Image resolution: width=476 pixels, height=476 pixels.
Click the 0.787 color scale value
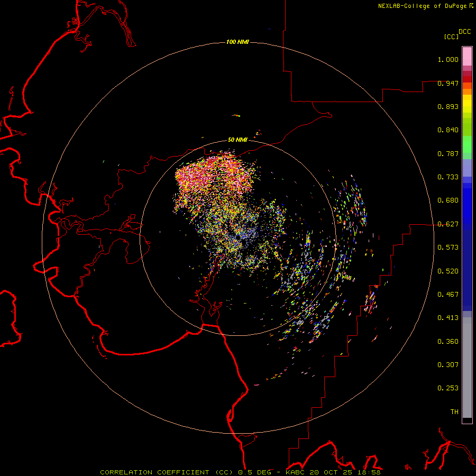coord(448,153)
